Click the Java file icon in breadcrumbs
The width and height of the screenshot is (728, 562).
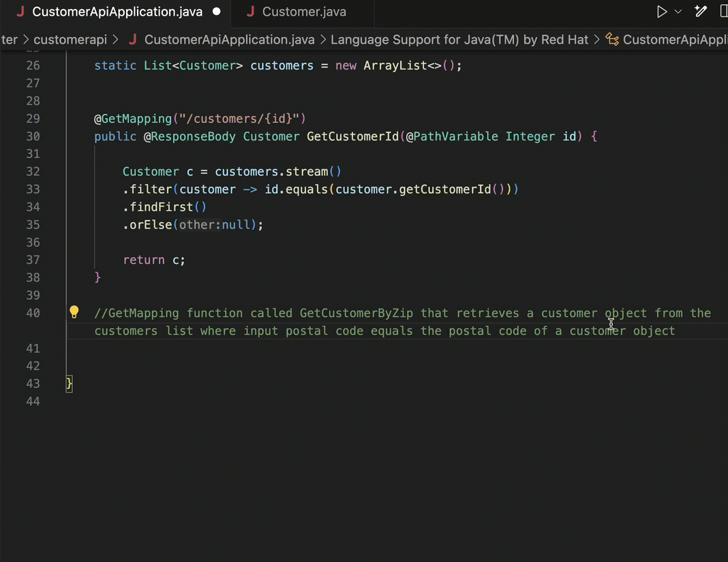tap(132, 40)
